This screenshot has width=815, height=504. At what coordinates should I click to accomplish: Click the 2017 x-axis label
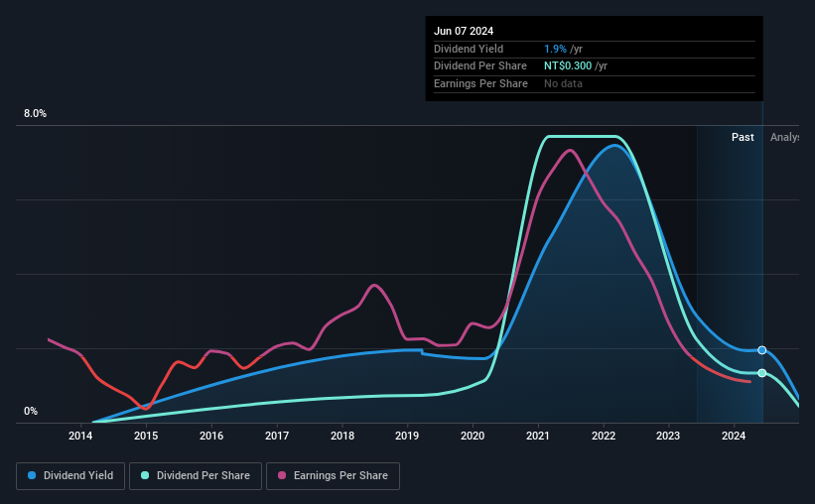pos(277,436)
